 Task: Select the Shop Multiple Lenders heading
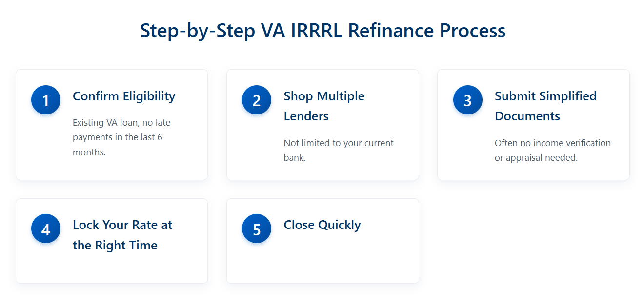tap(324, 106)
